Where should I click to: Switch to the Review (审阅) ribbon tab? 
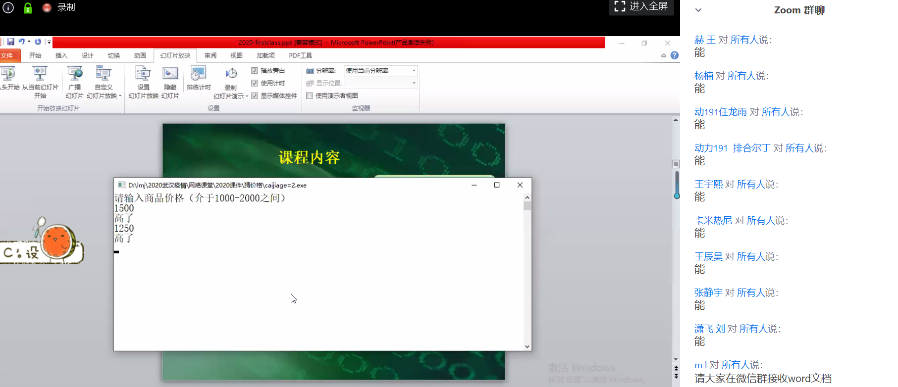tap(210, 56)
